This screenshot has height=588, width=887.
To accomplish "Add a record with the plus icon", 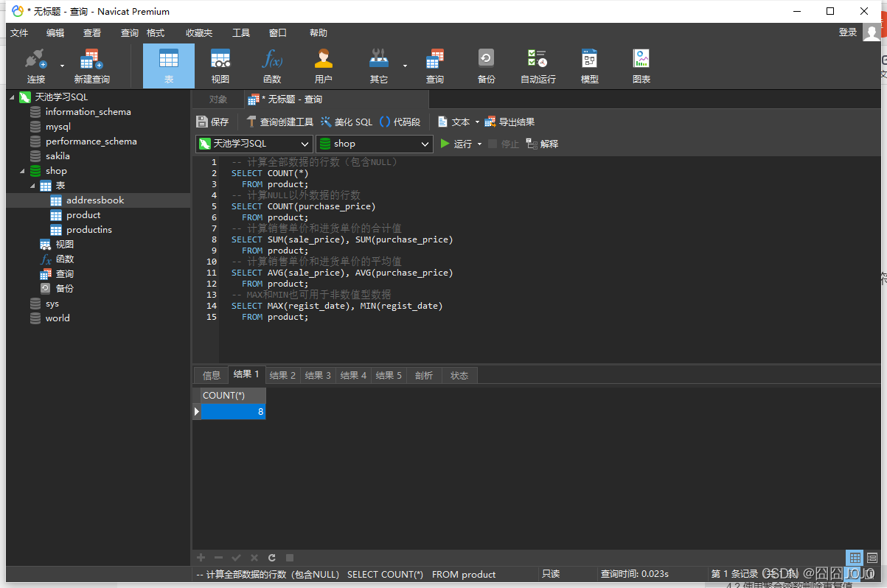I will [x=201, y=558].
